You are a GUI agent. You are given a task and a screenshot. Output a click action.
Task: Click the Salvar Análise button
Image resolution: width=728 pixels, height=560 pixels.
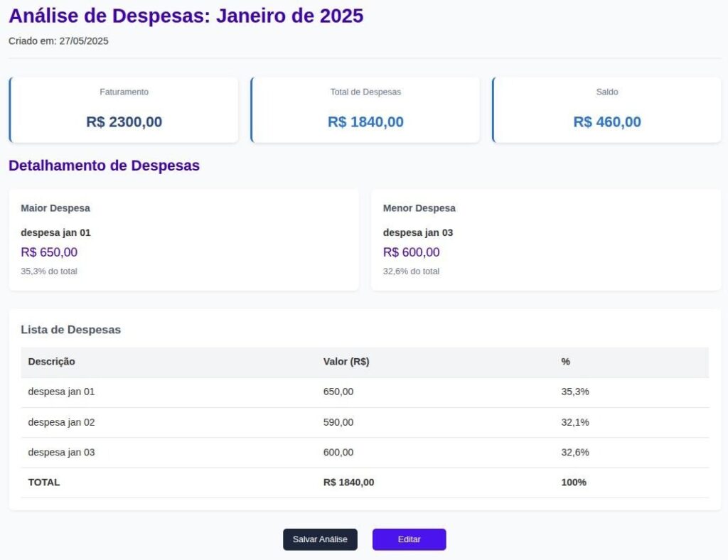pos(320,539)
